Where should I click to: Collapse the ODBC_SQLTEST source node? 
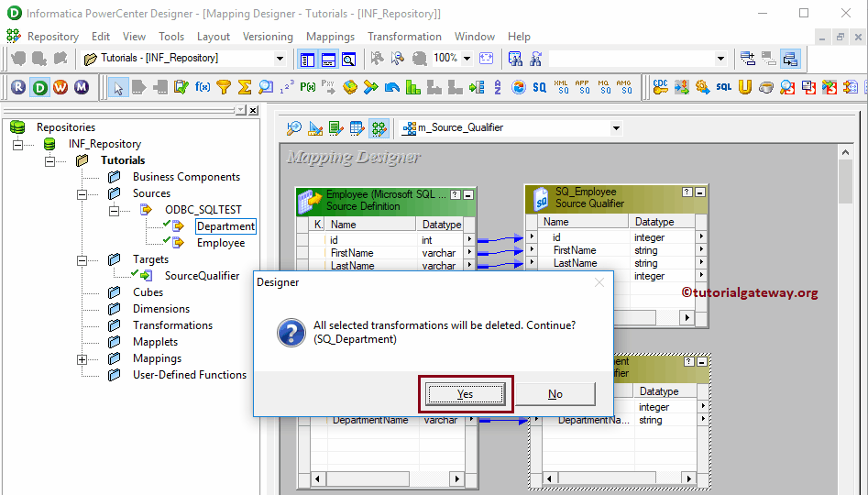click(x=115, y=210)
